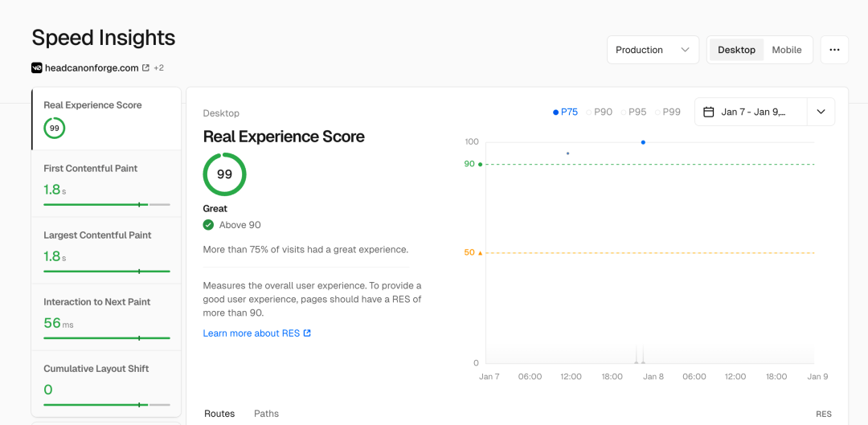Open the three-dot more options menu
Image resolution: width=868 pixels, height=425 pixels.
point(834,50)
